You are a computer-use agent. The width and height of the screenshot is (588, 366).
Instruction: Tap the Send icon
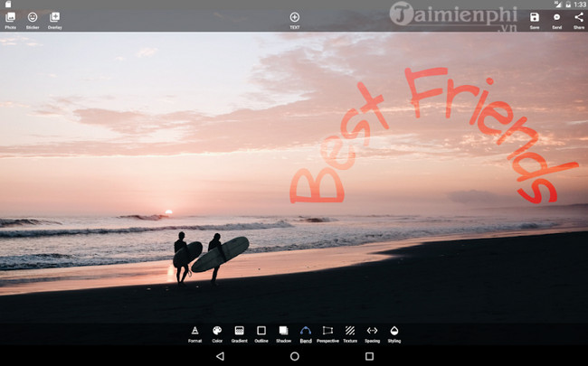tap(556, 17)
